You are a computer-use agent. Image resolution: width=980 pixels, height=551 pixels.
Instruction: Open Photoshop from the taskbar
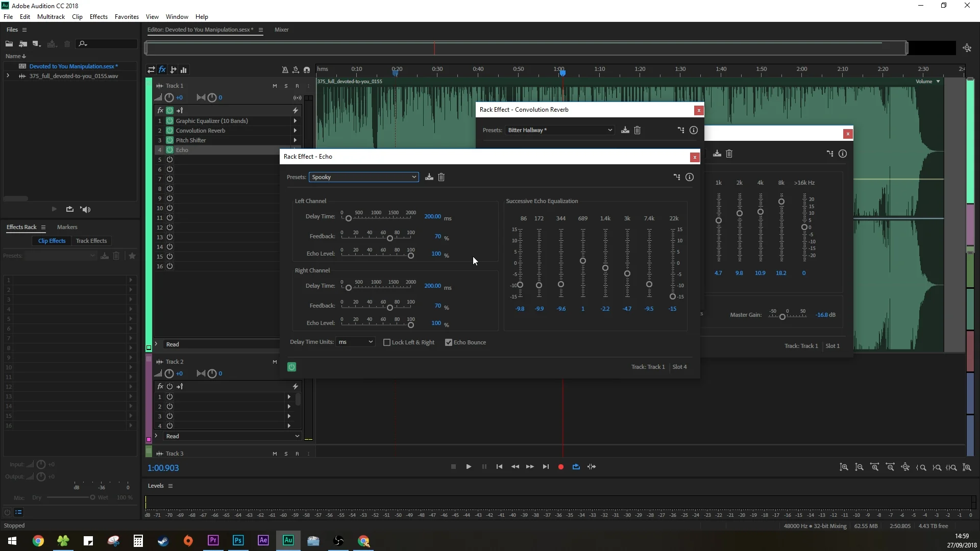(238, 540)
